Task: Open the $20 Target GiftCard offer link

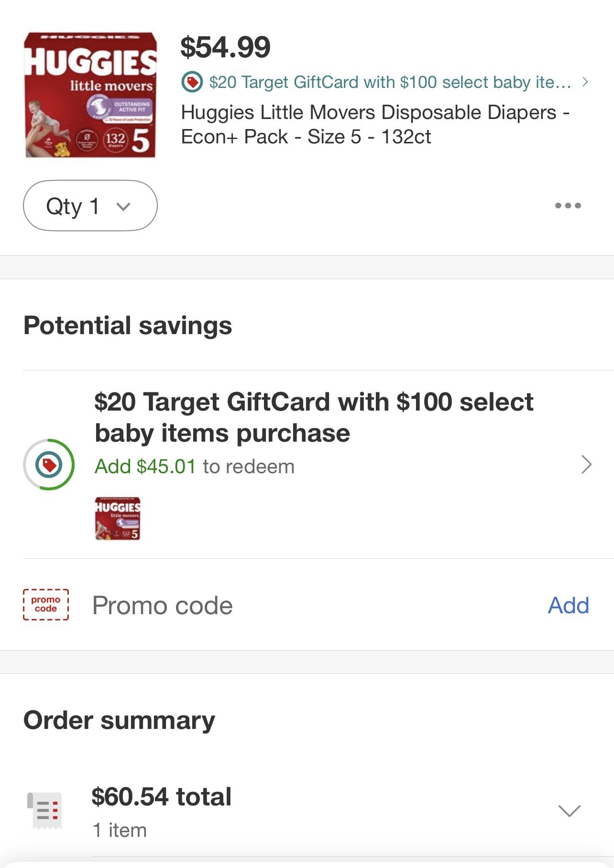Action: pyautogui.click(x=390, y=82)
